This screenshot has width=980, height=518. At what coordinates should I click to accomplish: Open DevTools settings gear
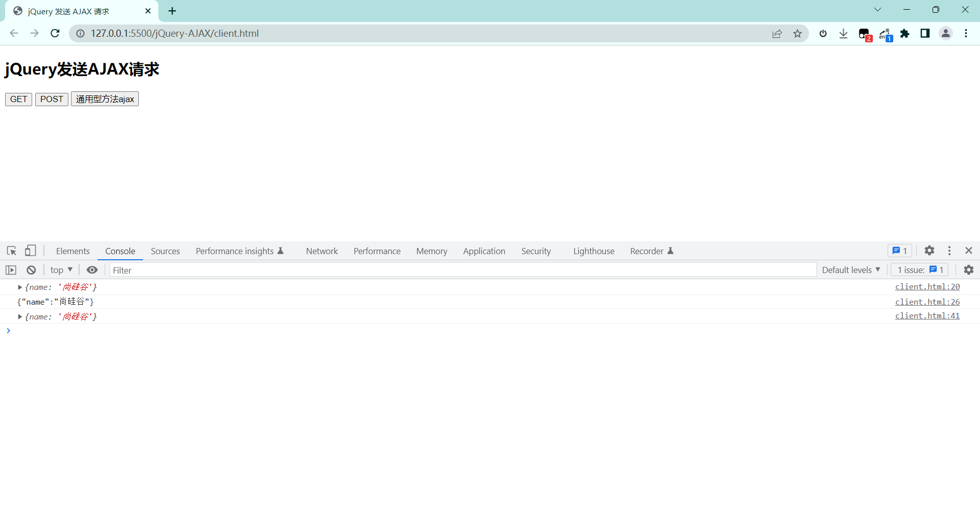[929, 251]
